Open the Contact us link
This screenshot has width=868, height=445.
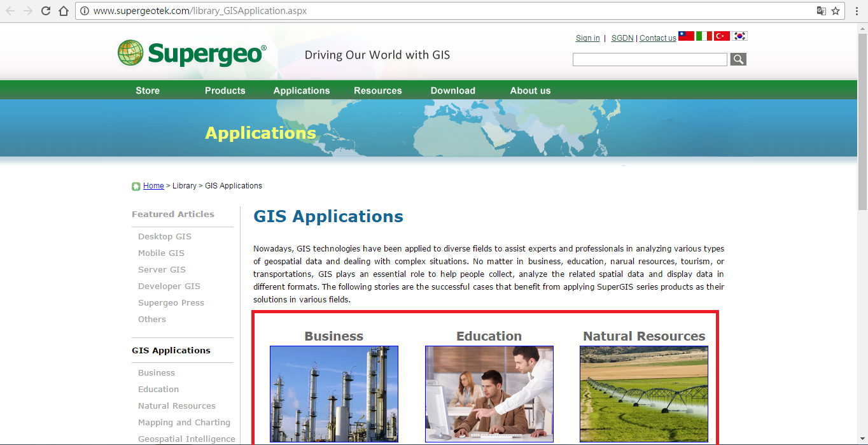pyautogui.click(x=657, y=38)
